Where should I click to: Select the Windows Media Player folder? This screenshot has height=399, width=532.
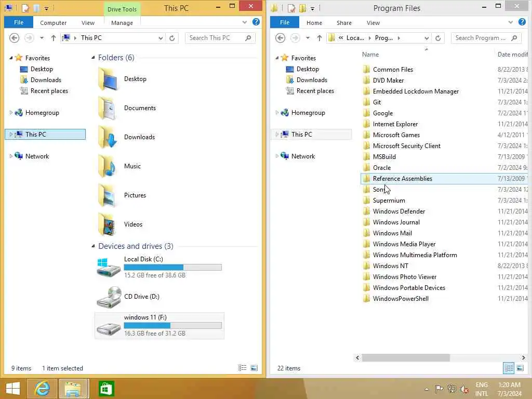point(404,244)
